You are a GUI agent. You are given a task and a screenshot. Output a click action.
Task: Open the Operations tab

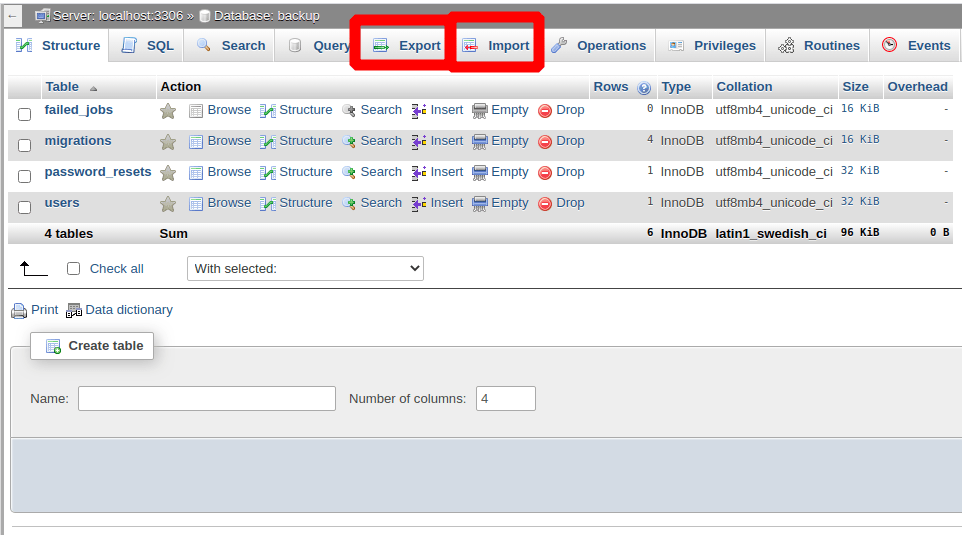598,45
